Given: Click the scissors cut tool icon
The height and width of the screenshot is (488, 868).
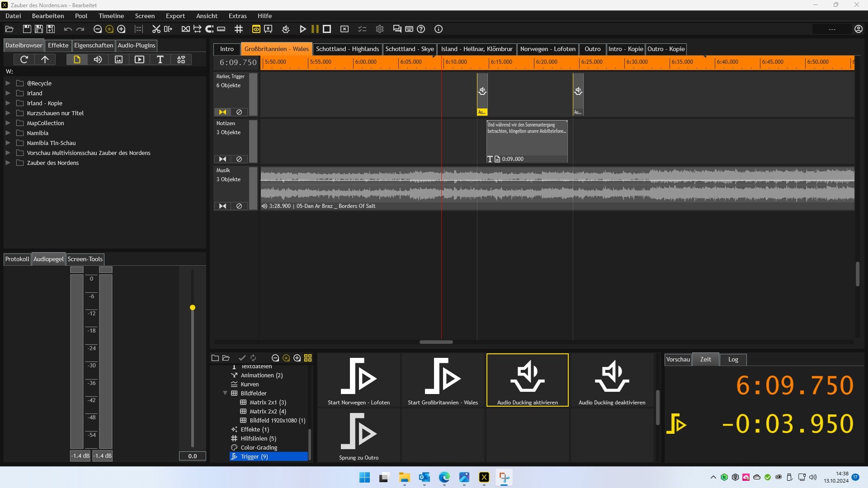Looking at the screenshot, I should pos(156,29).
